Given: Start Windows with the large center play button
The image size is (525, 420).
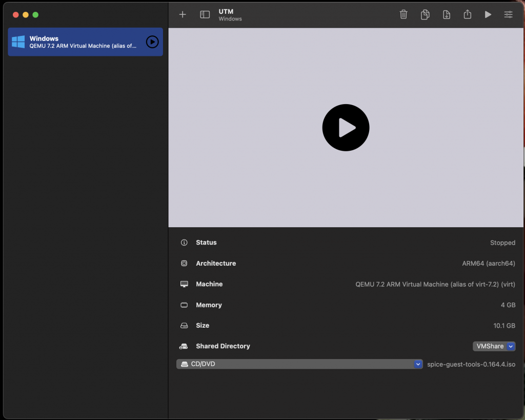Looking at the screenshot, I should [x=346, y=128].
